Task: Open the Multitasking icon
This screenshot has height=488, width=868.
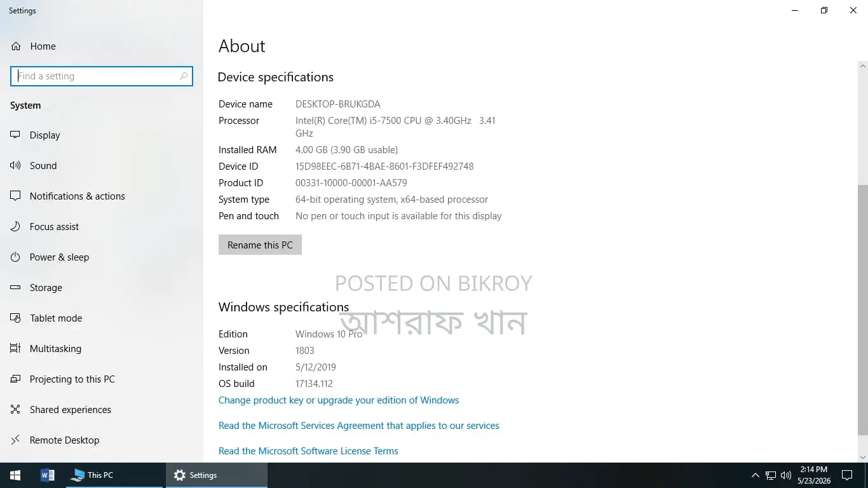Action: click(x=16, y=349)
